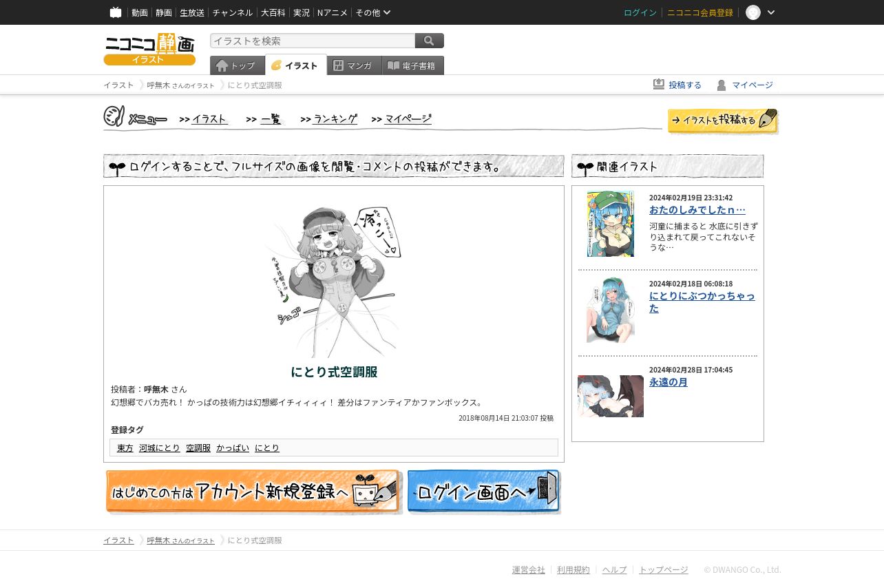The width and height of the screenshot is (884, 588).
Task: Click the にとり式空調服 title
Action: [x=334, y=372]
